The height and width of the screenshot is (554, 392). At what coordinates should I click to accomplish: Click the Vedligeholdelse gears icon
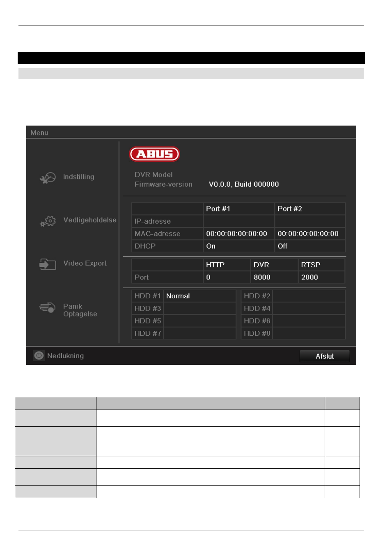click(x=48, y=221)
